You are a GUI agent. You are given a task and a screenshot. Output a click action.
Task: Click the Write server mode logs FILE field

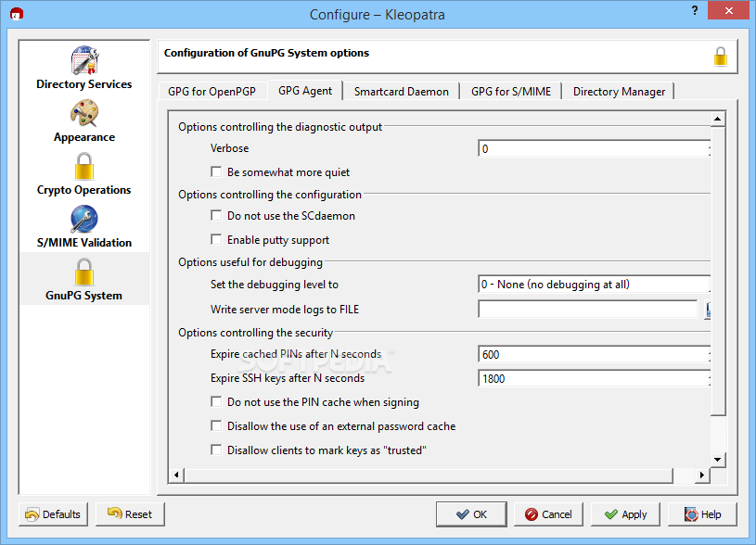(x=588, y=310)
